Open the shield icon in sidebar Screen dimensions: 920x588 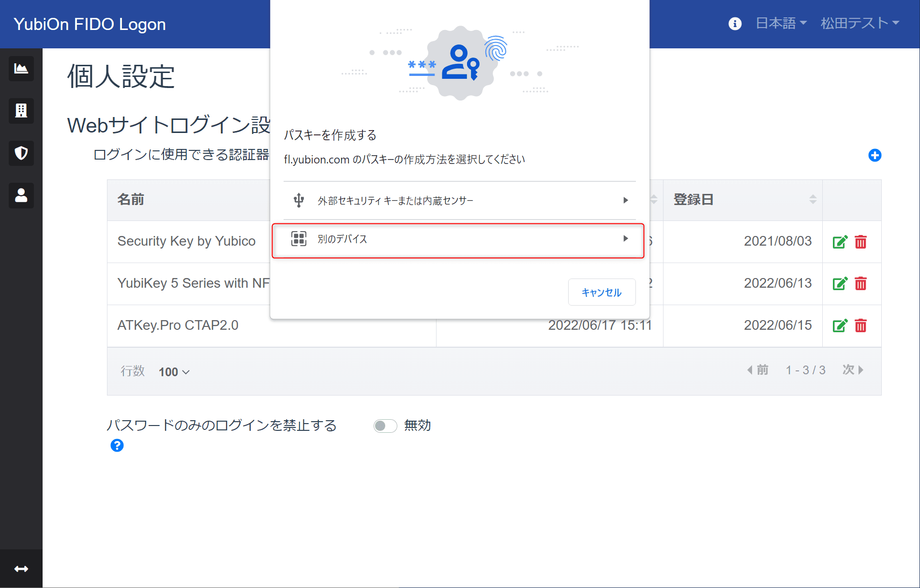[21, 153]
